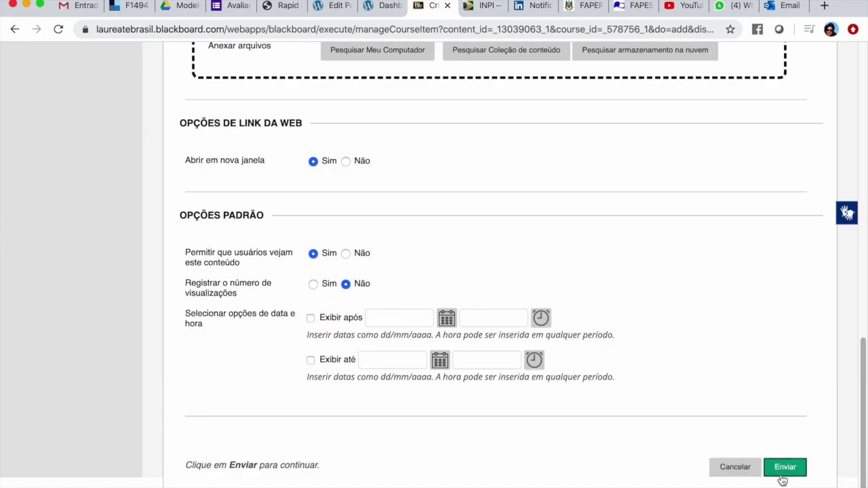Open calendar picker for Exibir após date
The width and height of the screenshot is (868, 488).
tap(446, 318)
